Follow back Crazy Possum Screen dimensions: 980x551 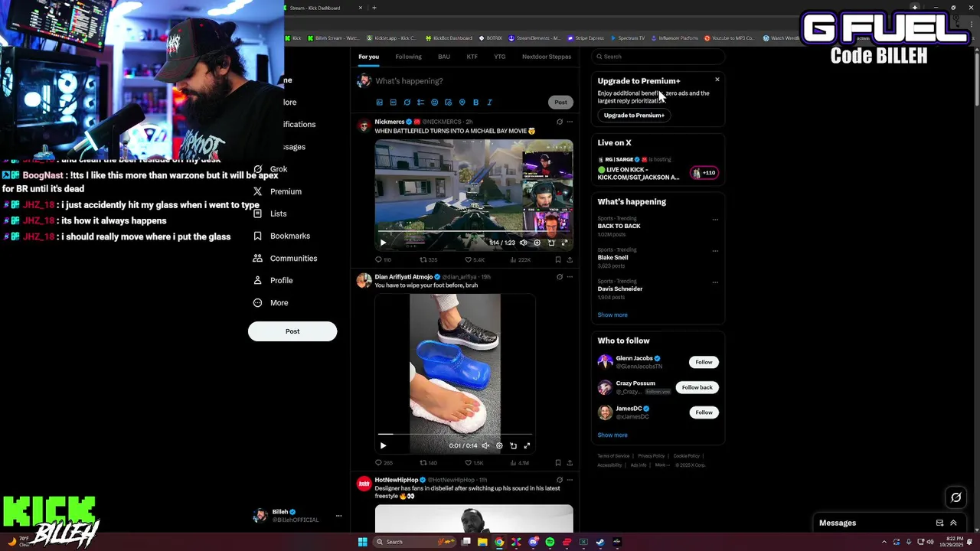coord(697,387)
